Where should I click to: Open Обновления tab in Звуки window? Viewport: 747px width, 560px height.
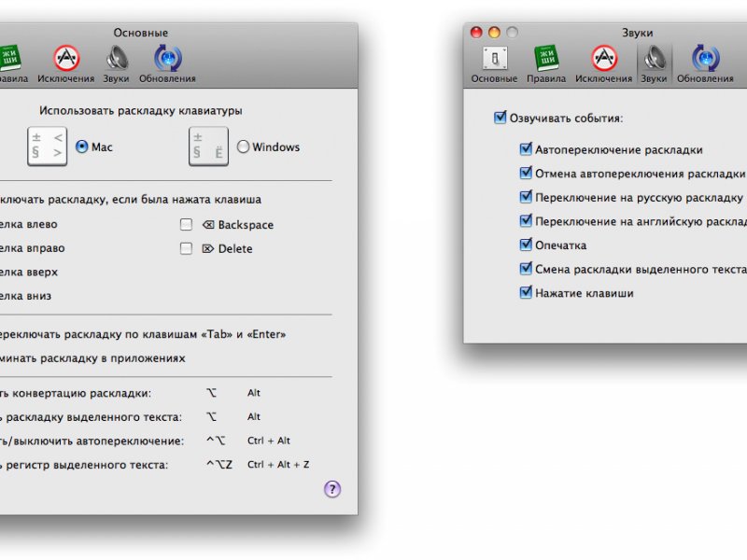(x=705, y=64)
